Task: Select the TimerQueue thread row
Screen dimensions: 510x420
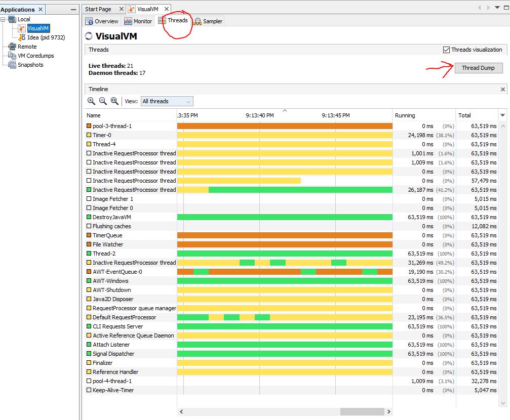Action: click(x=292, y=235)
